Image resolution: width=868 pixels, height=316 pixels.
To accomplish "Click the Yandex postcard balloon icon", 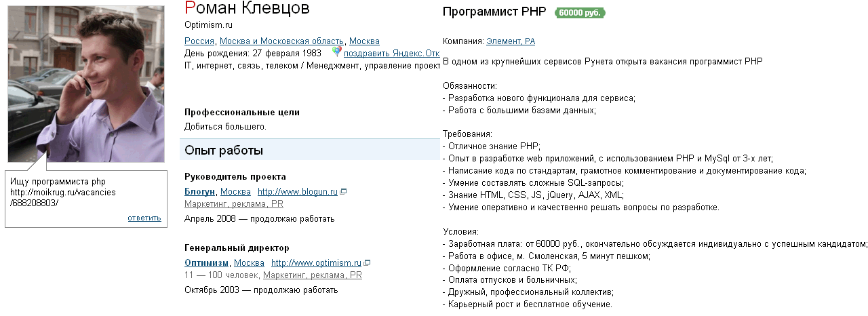I will click(x=336, y=52).
